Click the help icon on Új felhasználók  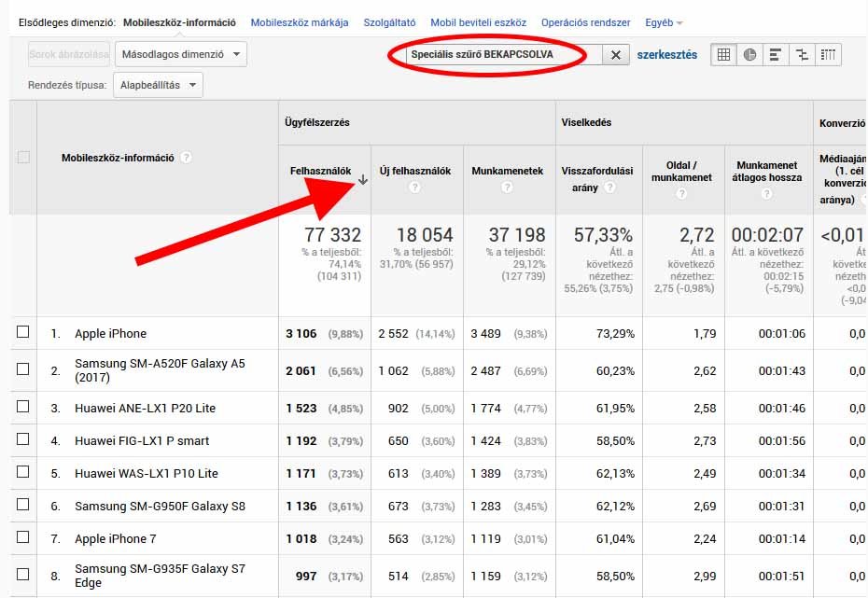[x=416, y=189]
